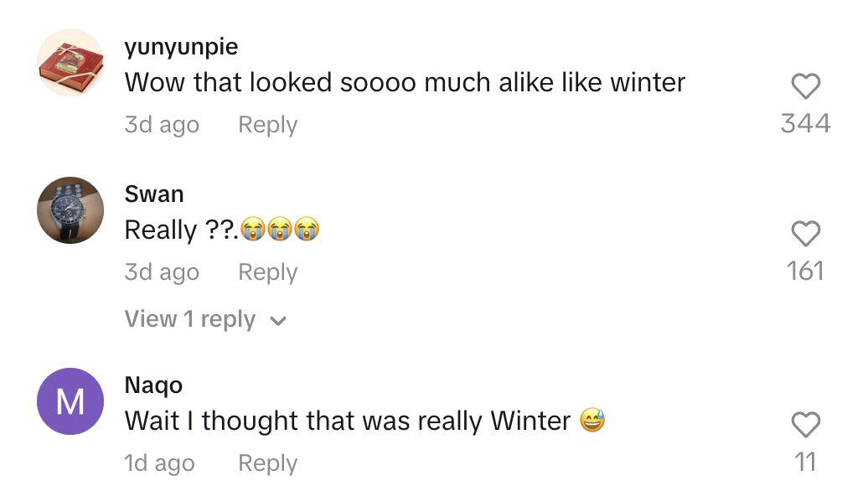Tap the heart on Swan's comment

[805, 234]
